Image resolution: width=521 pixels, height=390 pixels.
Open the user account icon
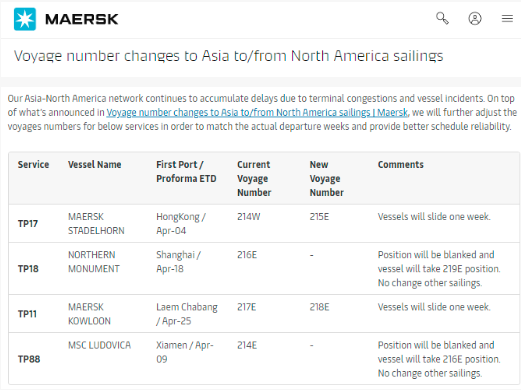[x=475, y=19]
